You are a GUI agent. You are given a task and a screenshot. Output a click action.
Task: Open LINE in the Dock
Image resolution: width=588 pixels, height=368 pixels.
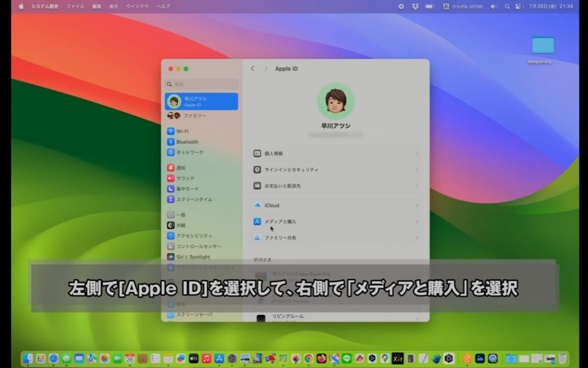(x=346, y=358)
